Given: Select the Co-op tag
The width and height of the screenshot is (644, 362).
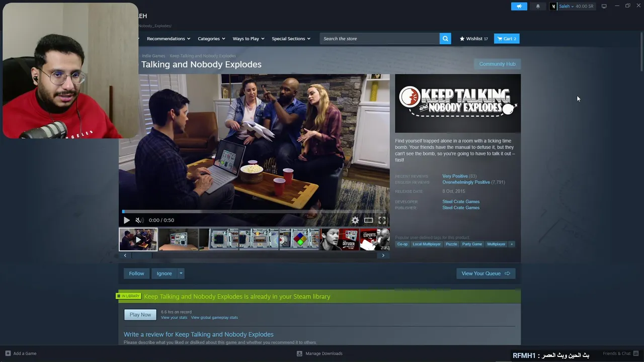Looking at the screenshot, I should (403, 244).
